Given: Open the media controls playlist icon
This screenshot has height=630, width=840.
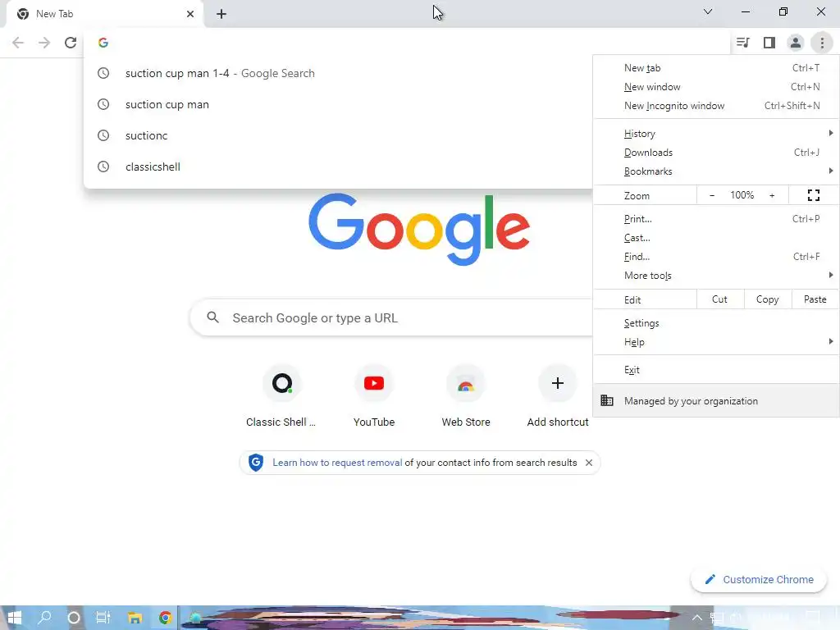Looking at the screenshot, I should [x=742, y=43].
